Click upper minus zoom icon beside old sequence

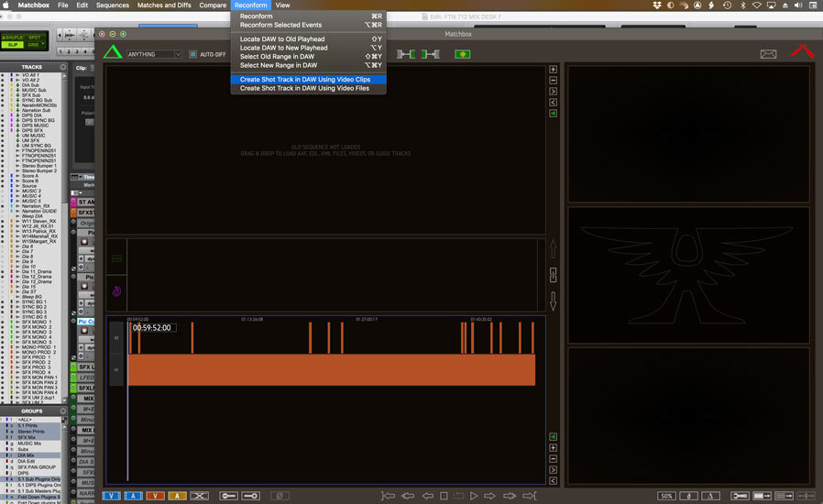[554, 81]
